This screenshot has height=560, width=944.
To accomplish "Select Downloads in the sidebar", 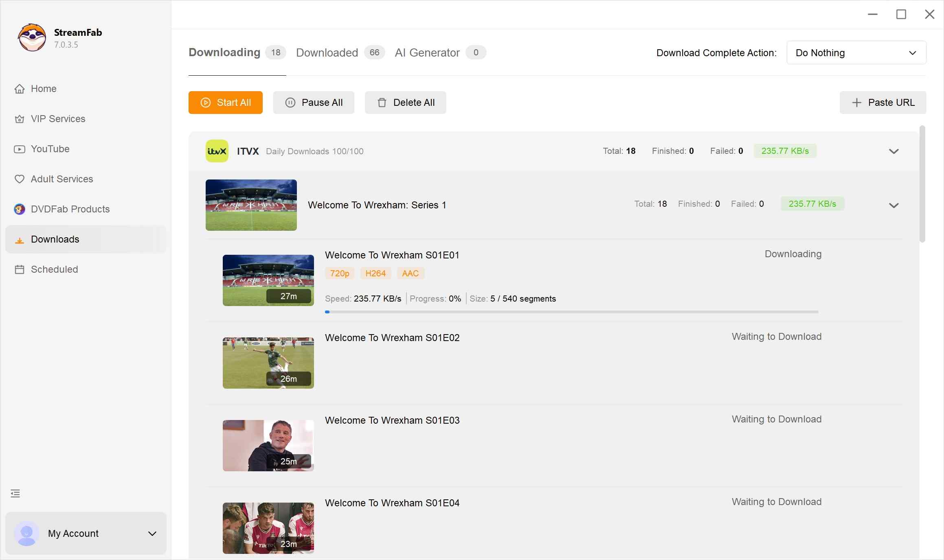I will point(86,239).
